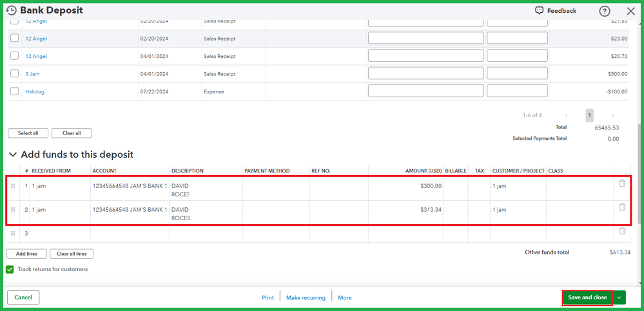Check the 12 Angel $23.00 row checkbox
644x311 pixels.
click(x=14, y=38)
